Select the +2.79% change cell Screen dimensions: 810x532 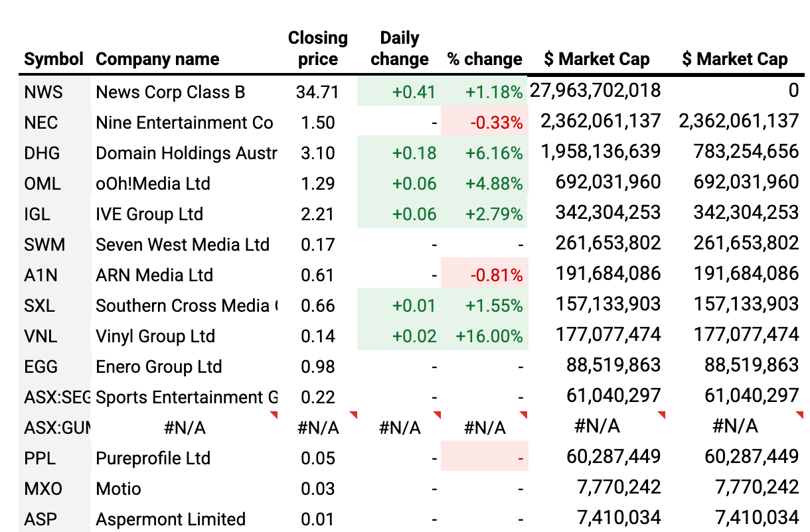click(484, 214)
